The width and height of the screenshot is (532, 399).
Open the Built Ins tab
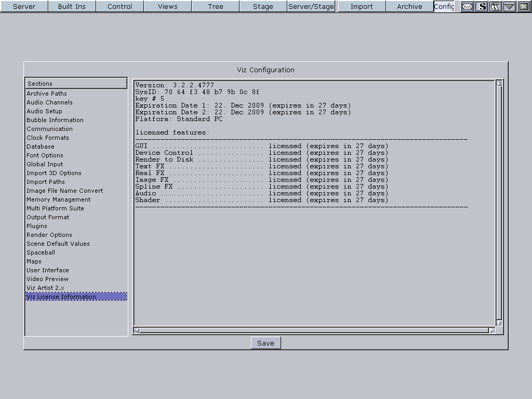(72, 6)
